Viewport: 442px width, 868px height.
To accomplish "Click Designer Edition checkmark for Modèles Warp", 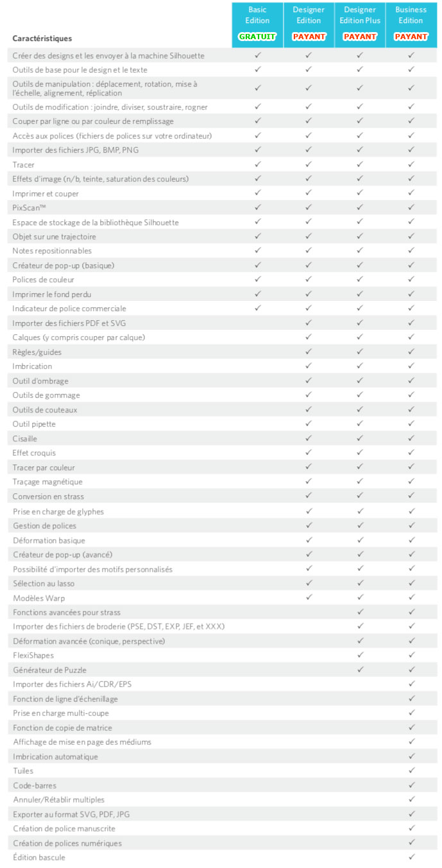I will [309, 597].
